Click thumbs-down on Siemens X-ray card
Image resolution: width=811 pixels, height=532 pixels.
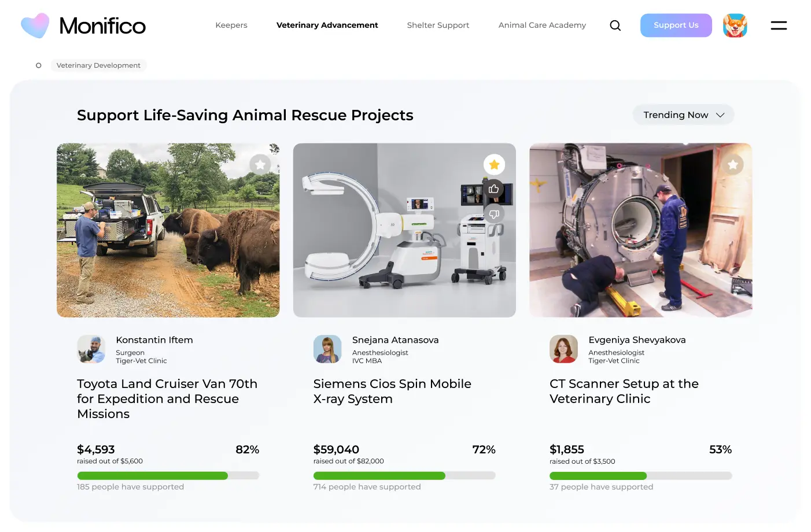494,214
